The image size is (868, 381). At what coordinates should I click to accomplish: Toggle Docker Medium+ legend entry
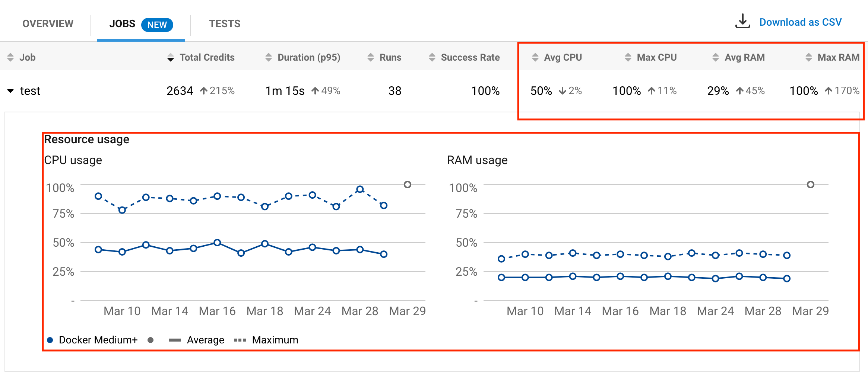92,340
